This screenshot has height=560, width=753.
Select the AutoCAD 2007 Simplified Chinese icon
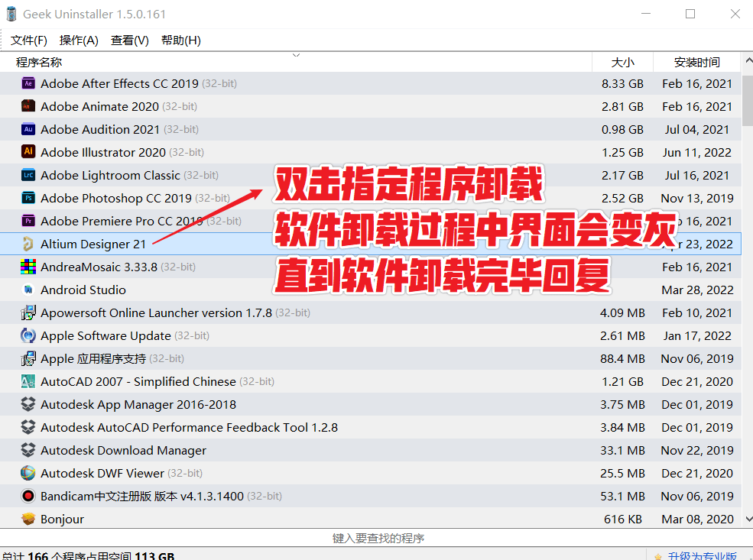[x=28, y=381]
